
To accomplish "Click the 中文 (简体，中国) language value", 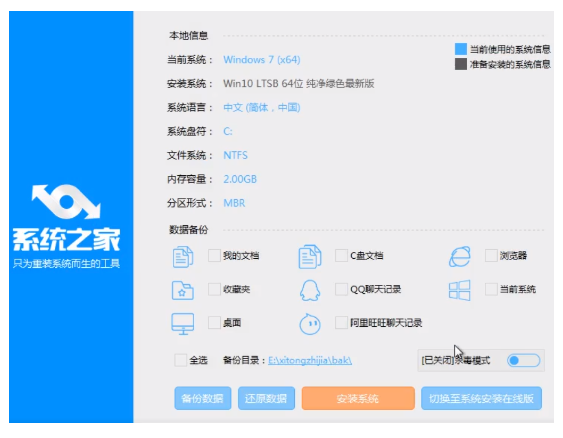I will (262, 107).
